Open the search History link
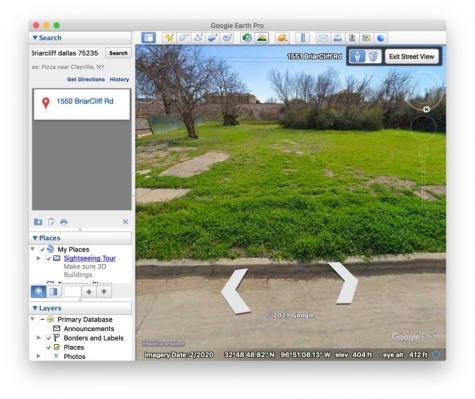475x399 pixels. (x=119, y=79)
